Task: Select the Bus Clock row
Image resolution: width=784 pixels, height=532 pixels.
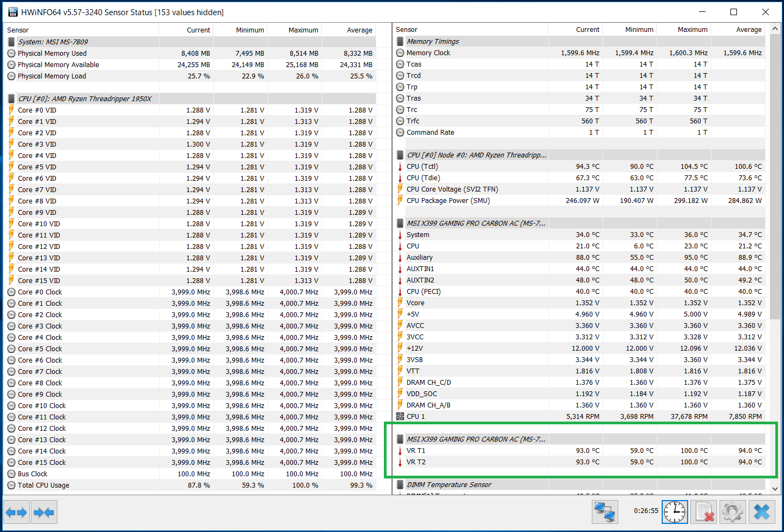Action: tap(190, 474)
